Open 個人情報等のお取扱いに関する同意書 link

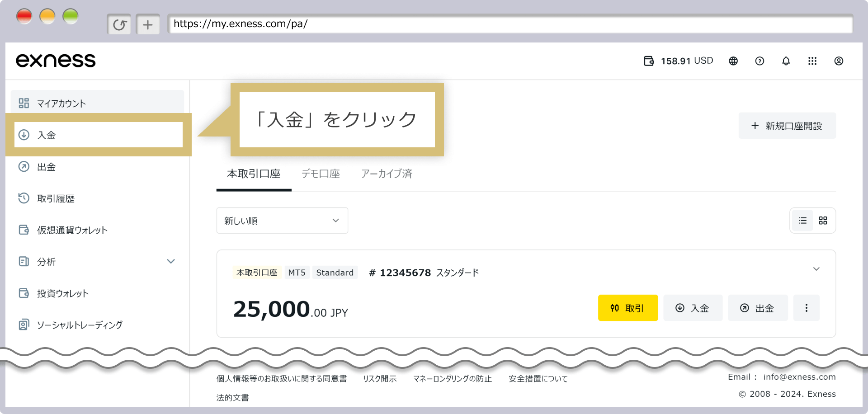282,379
